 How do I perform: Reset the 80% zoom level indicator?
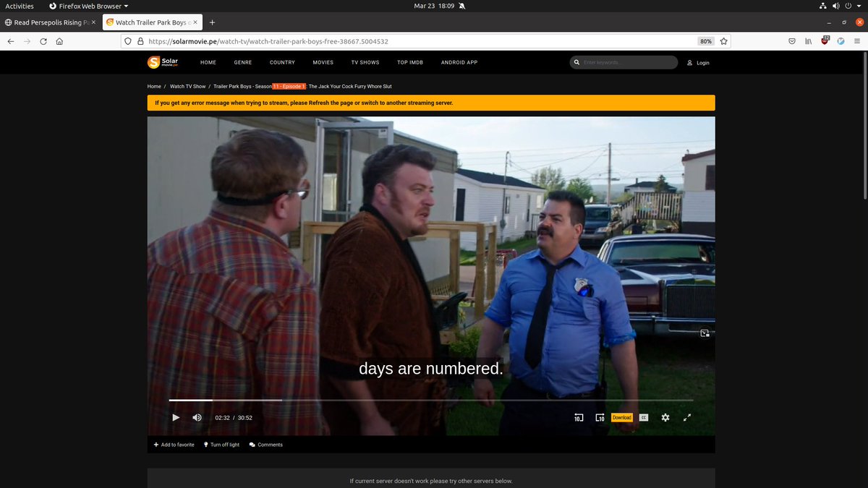pyautogui.click(x=705, y=41)
